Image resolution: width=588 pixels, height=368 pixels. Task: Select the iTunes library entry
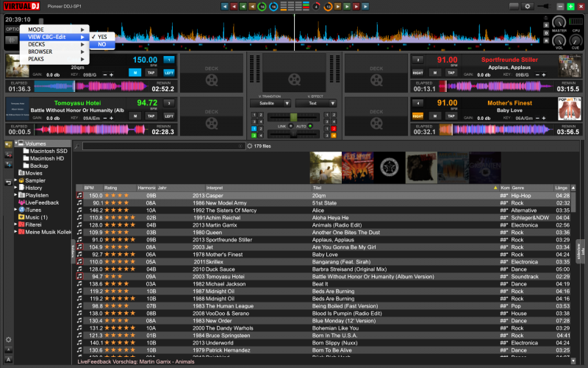33,210
